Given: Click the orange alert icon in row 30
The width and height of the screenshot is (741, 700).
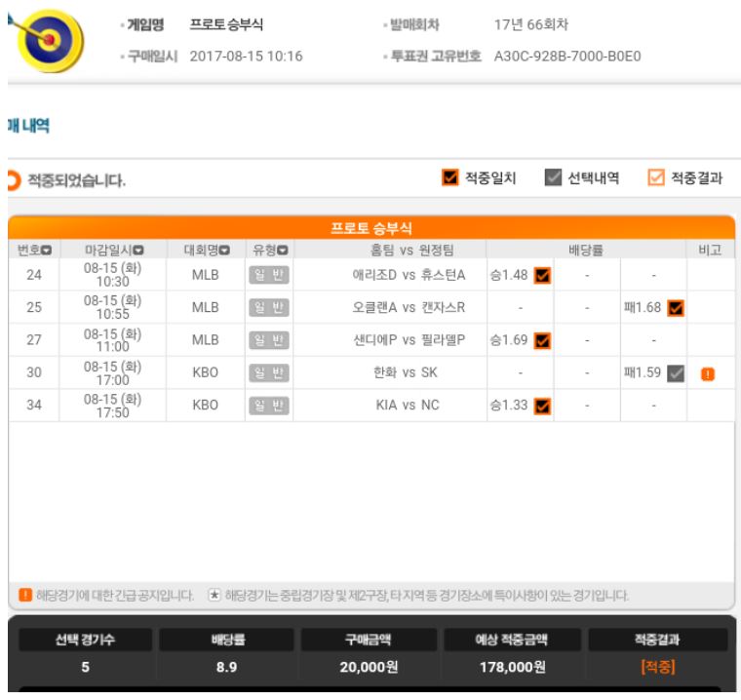Looking at the screenshot, I should 708,373.
